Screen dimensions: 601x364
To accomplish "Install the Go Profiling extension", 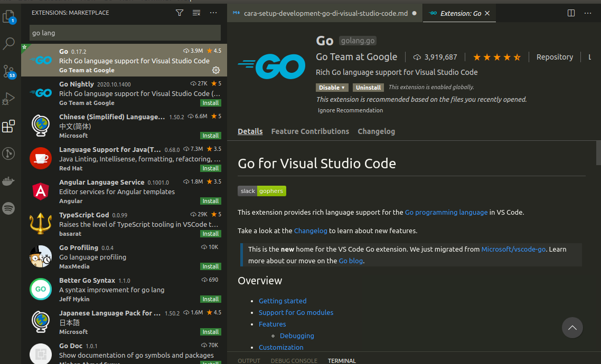I will (210, 266).
